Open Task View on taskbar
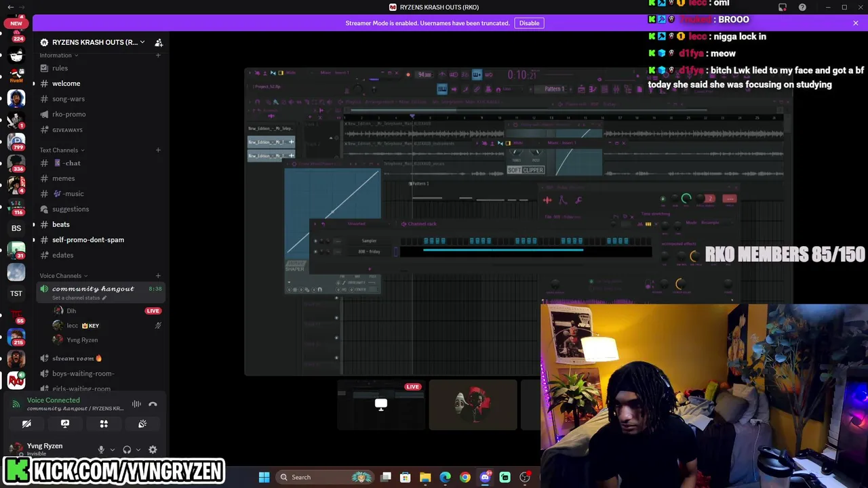The image size is (868, 488). 386,477
